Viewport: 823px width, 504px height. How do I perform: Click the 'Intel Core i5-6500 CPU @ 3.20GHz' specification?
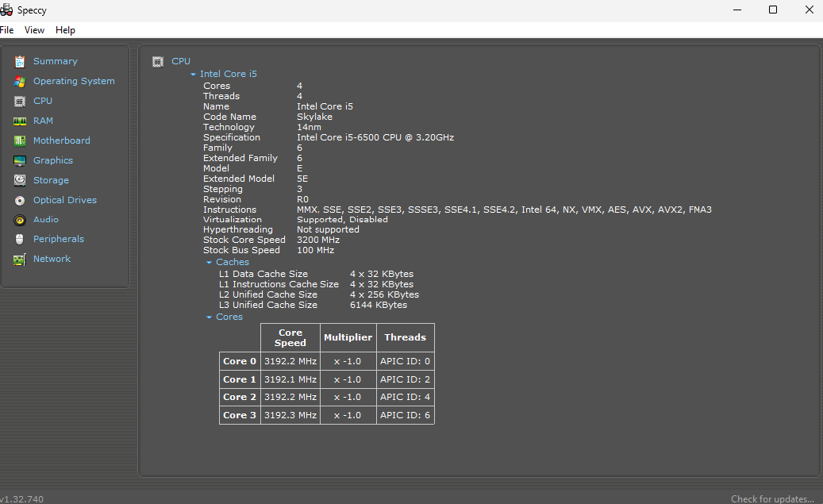click(375, 137)
